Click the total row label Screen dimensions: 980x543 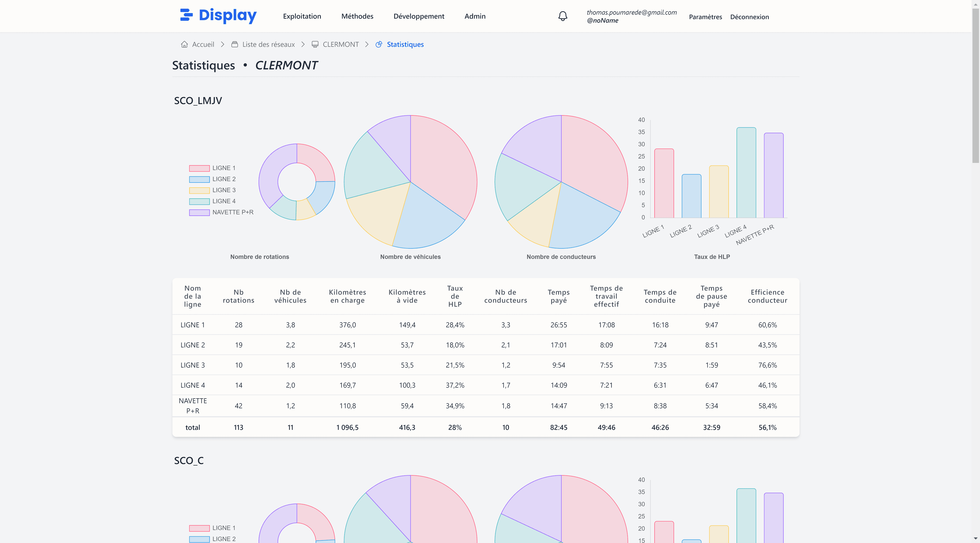pos(192,427)
